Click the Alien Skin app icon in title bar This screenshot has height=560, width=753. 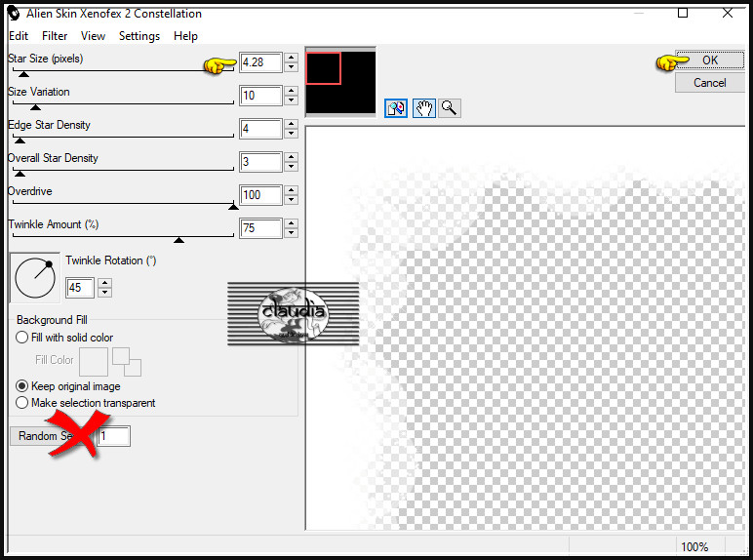pyautogui.click(x=14, y=14)
